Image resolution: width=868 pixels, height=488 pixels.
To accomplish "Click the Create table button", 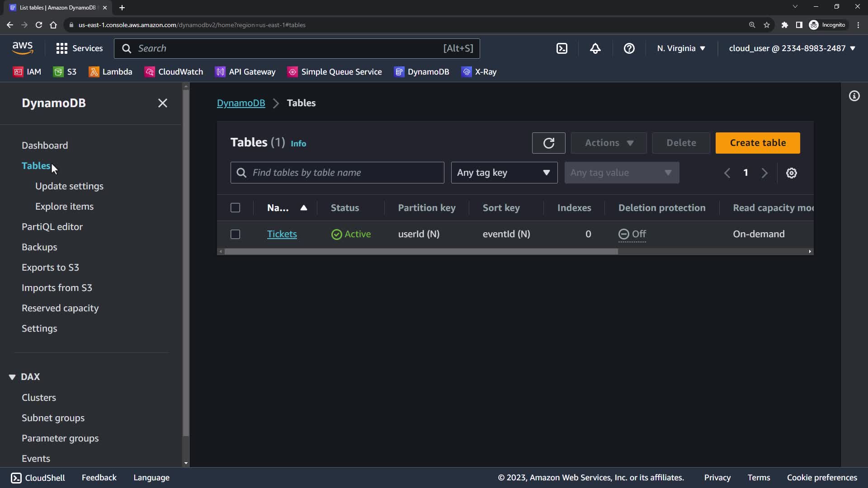I will point(758,143).
